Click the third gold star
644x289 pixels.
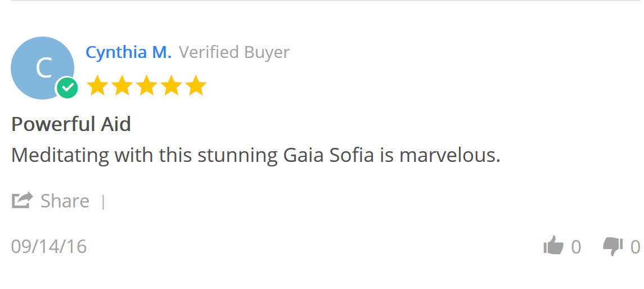pos(147,85)
